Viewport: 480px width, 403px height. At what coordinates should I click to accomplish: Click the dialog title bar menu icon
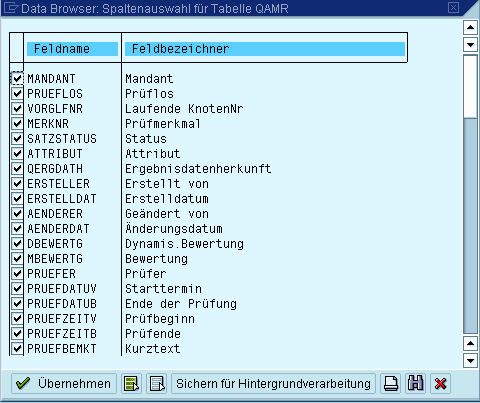tap(11, 8)
